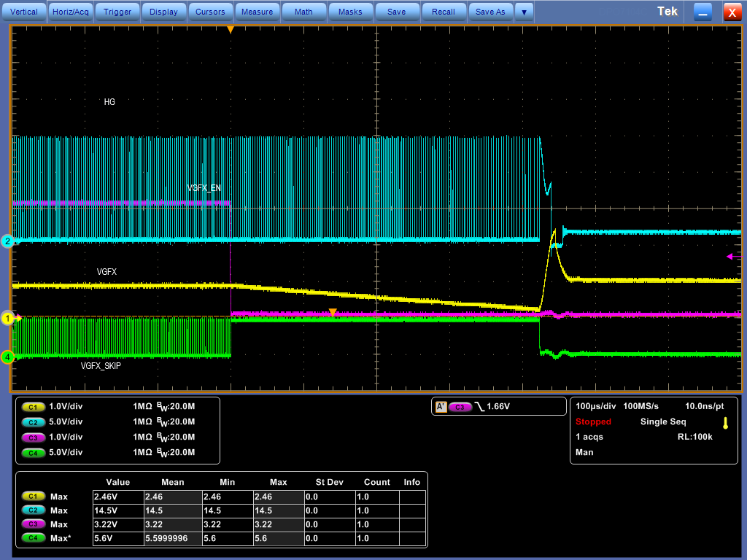Click the C2 badge in vertical scale readout
This screenshot has height=560, width=747.
(34, 422)
